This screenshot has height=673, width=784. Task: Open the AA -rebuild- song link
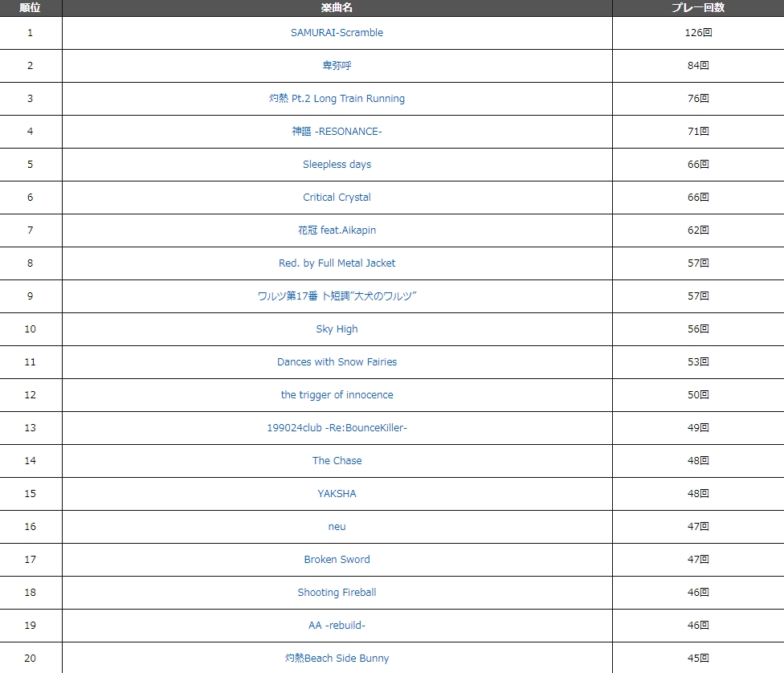tap(337, 626)
